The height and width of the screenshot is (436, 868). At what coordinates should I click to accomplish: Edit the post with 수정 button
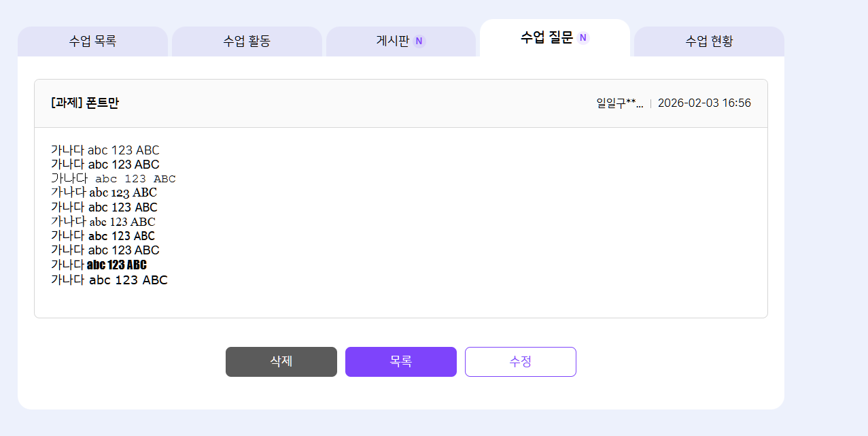[521, 361]
